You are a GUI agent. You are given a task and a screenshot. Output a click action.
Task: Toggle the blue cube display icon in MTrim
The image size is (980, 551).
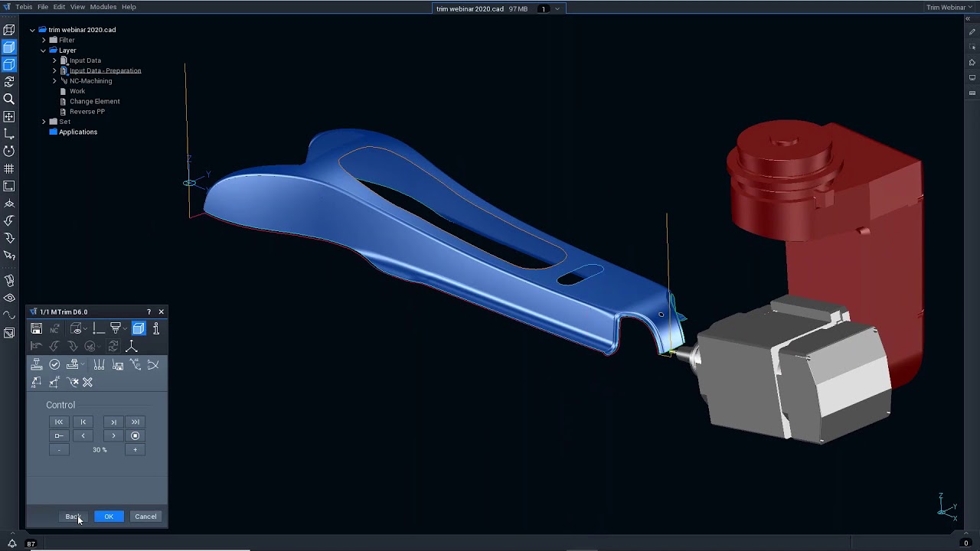(x=139, y=328)
